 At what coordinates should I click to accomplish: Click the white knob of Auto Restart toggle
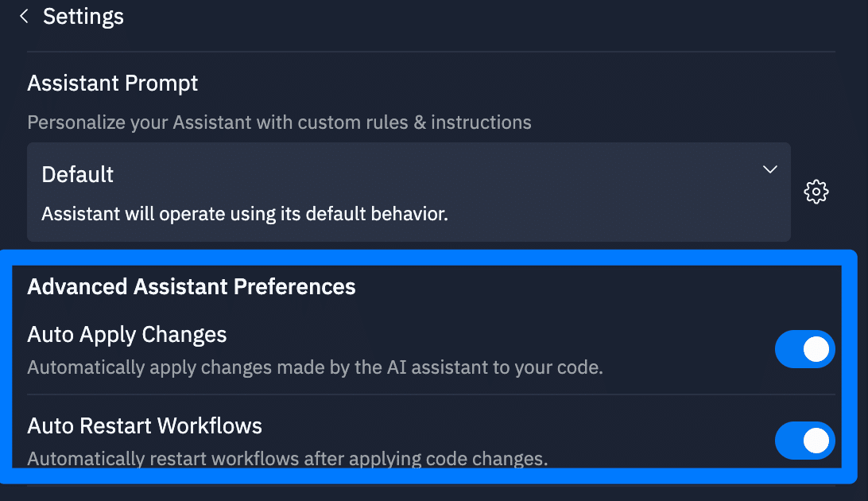(816, 441)
